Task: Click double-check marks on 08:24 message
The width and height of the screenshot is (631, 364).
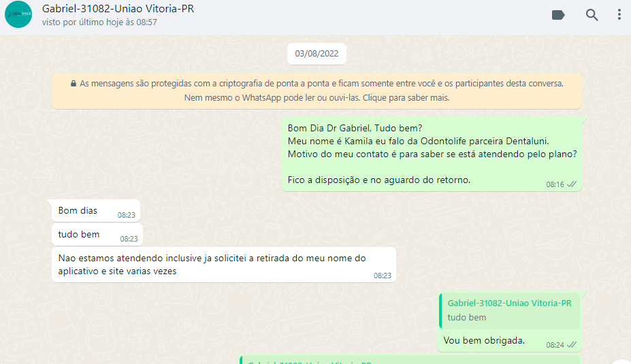Action: (x=572, y=345)
